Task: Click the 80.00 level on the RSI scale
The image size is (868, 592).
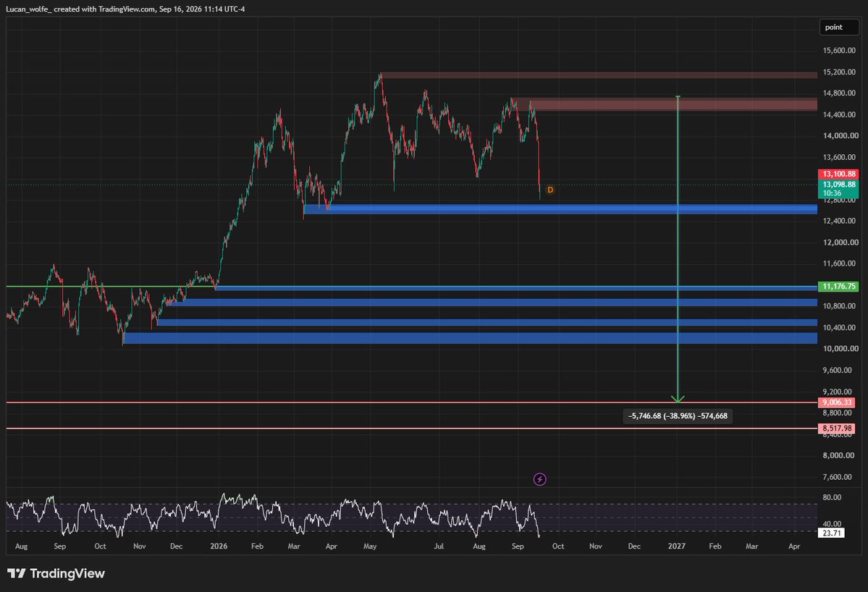Action: pyautogui.click(x=832, y=497)
